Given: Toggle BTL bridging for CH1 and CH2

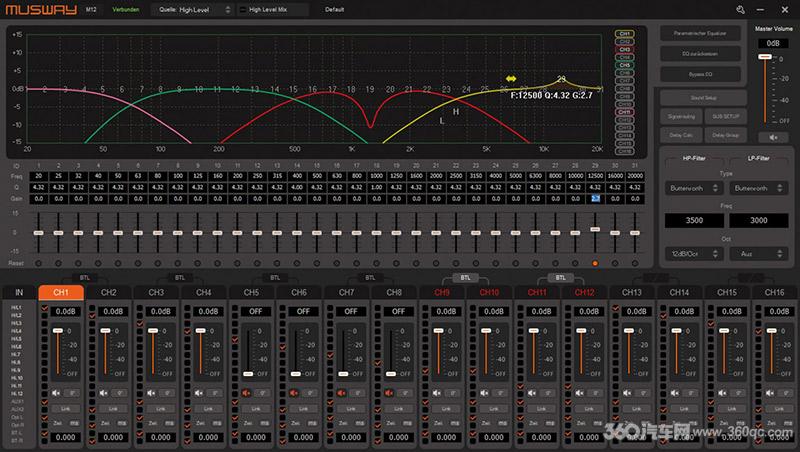Looking at the screenshot, I should coord(85,278).
